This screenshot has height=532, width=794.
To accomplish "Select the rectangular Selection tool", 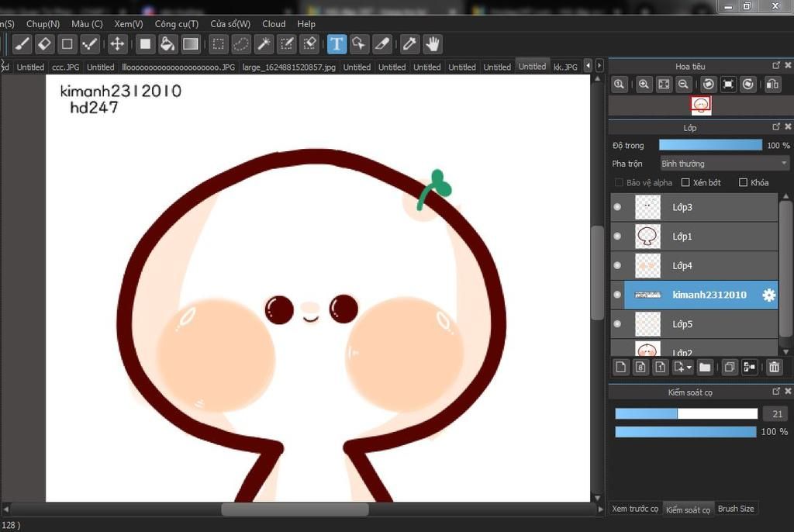I will tap(218, 44).
